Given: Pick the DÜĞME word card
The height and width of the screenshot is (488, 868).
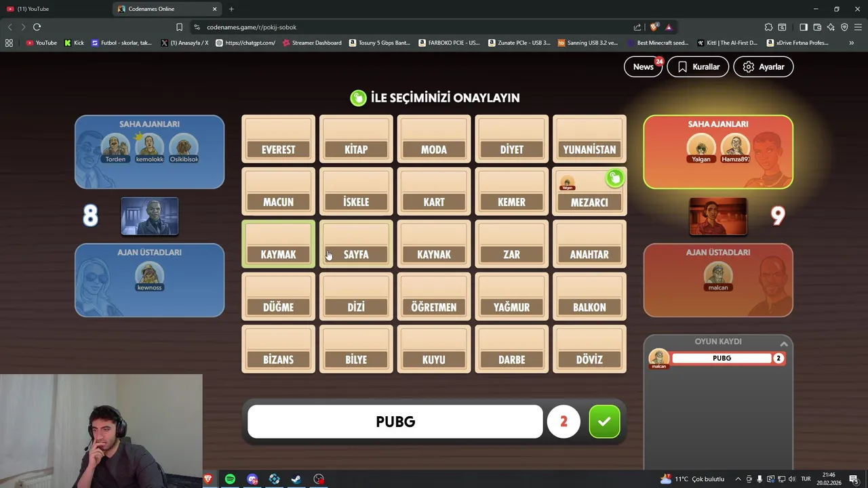Looking at the screenshot, I should [279, 297].
